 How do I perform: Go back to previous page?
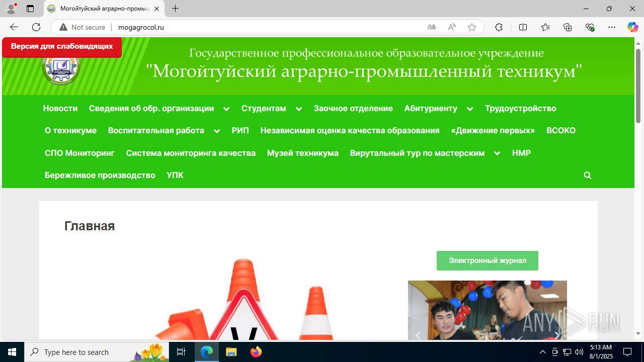[x=14, y=27]
